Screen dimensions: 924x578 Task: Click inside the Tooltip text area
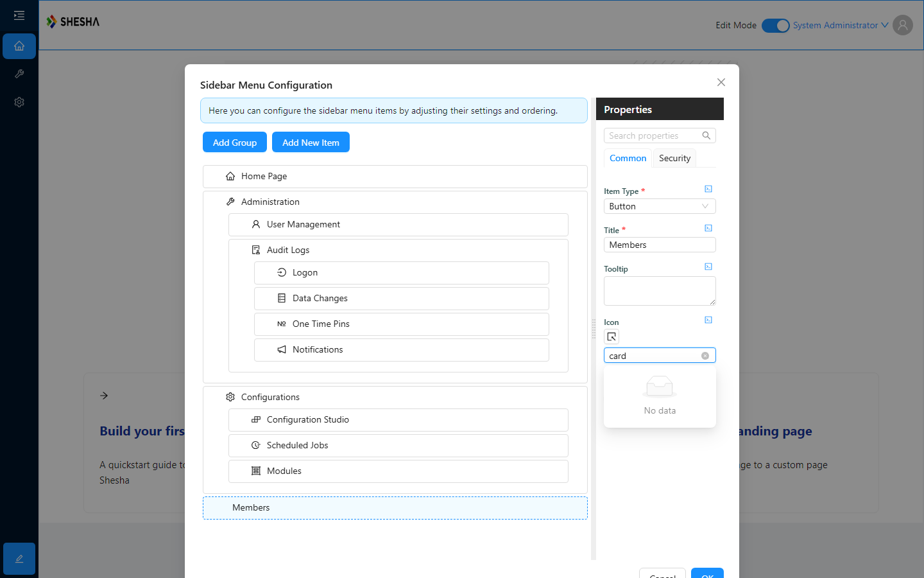[660, 291]
